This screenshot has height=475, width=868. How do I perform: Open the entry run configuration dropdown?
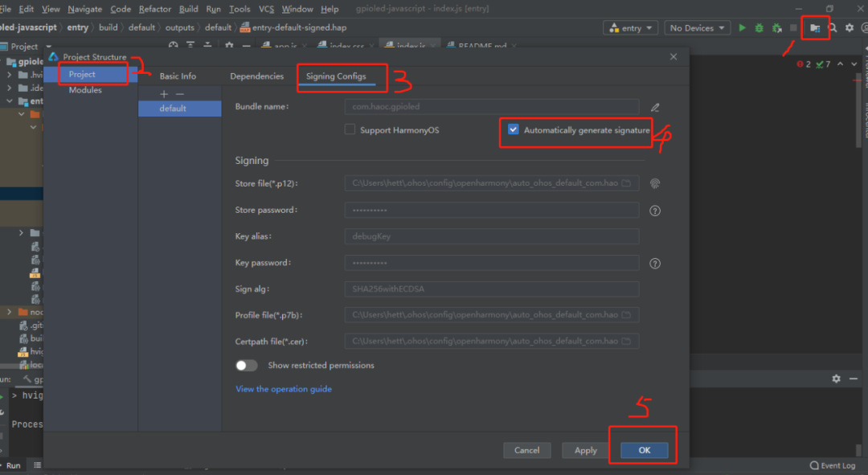point(631,27)
